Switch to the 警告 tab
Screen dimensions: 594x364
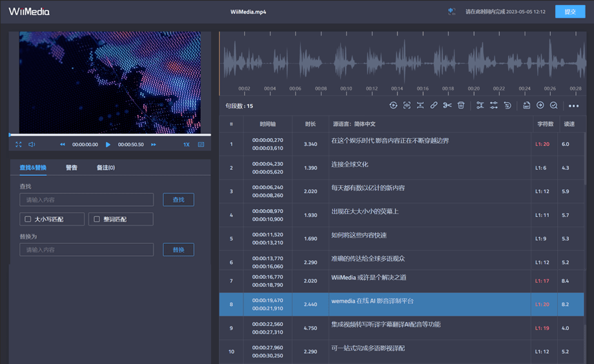point(71,167)
